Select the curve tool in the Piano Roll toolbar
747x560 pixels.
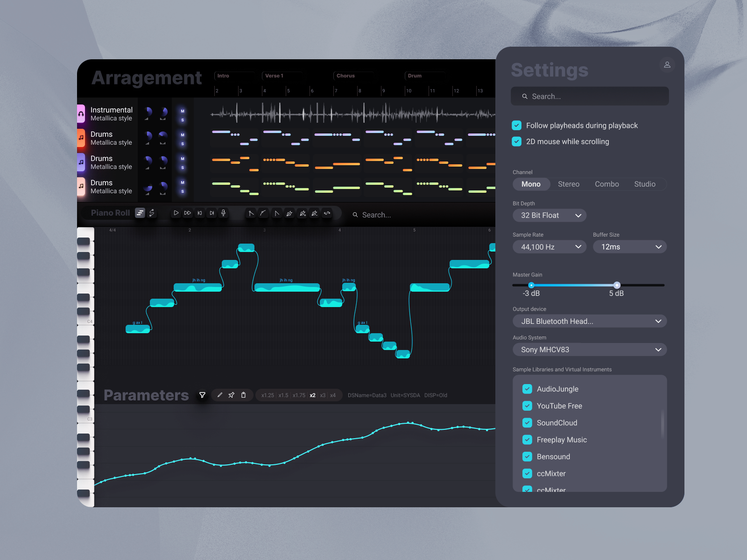coord(263,213)
